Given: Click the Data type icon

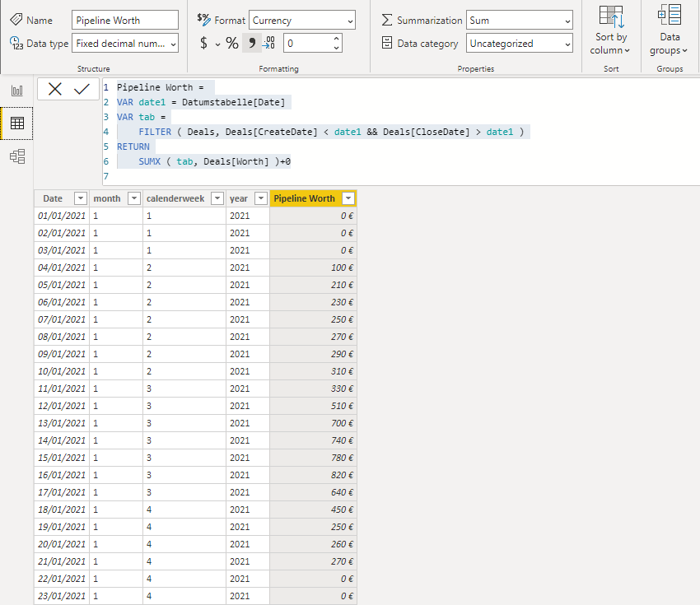Looking at the screenshot, I should pos(16,44).
